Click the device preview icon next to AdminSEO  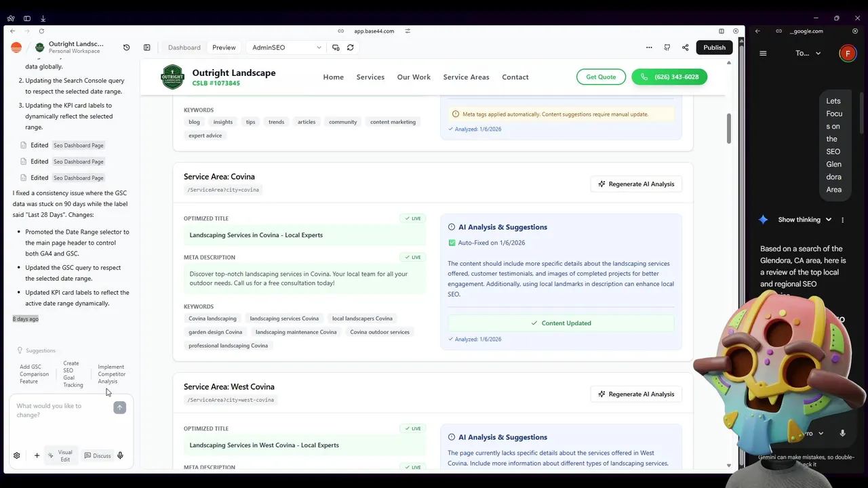[336, 47]
